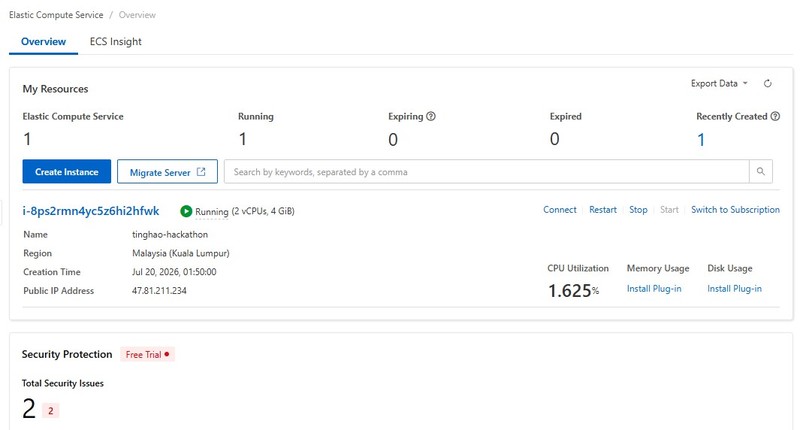Image resolution: width=806 pixels, height=430 pixels.
Task: Click the greyed-out Start link
Action: (669, 210)
